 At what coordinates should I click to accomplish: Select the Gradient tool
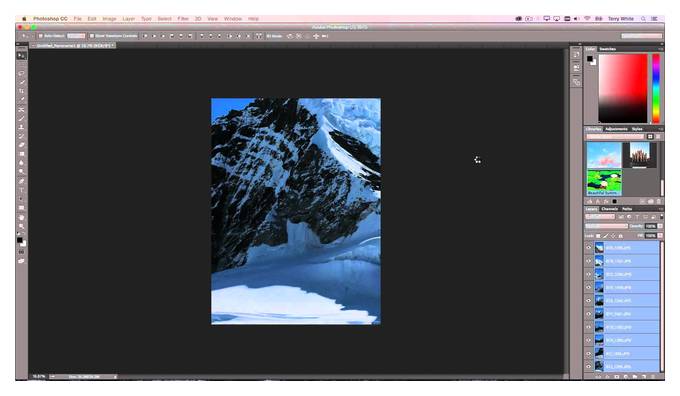point(21,154)
